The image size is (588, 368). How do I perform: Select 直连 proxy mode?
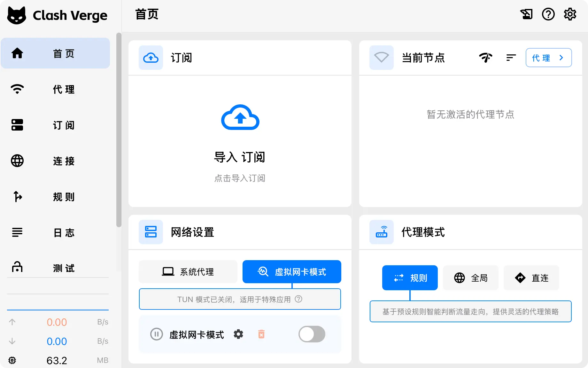[x=531, y=278]
